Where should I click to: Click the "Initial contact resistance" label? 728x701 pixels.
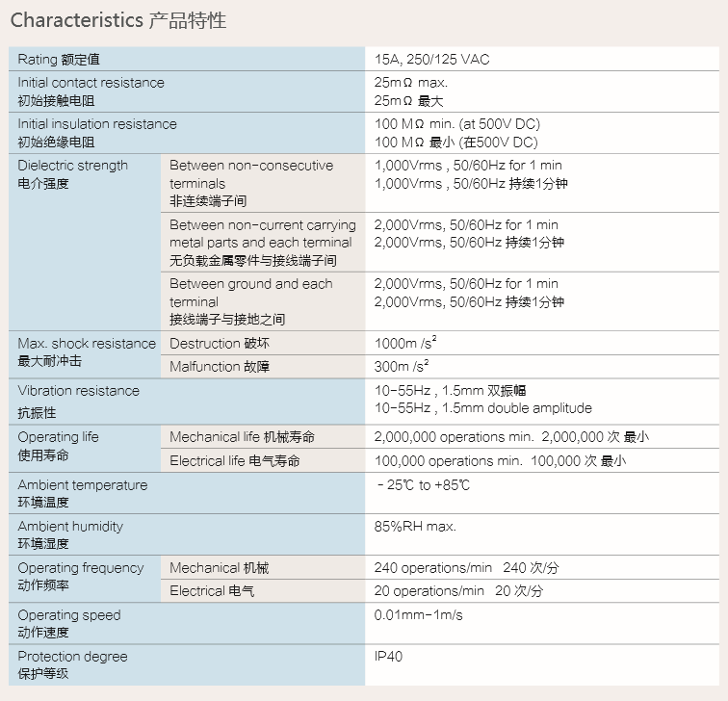pos(91,83)
